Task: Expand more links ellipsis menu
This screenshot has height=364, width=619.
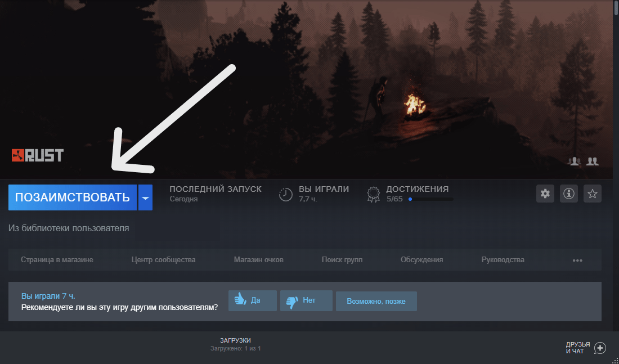Action: pyautogui.click(x=577, y=260)
